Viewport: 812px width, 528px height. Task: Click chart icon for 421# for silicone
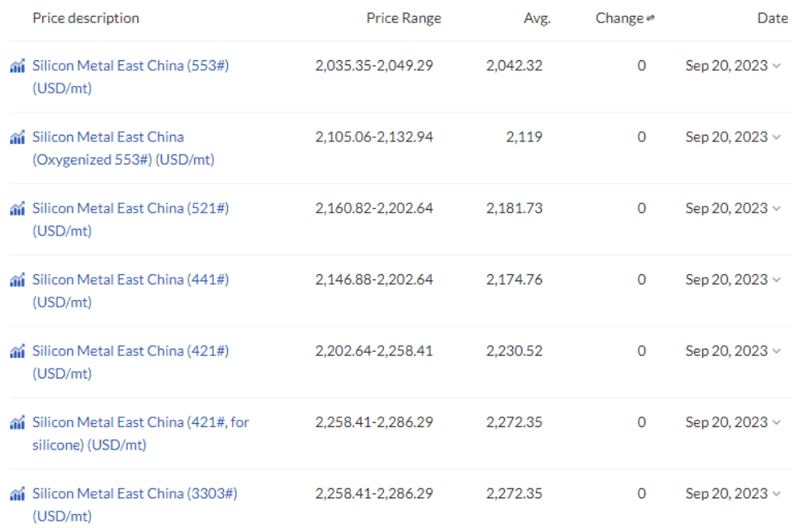coord(17,423)
